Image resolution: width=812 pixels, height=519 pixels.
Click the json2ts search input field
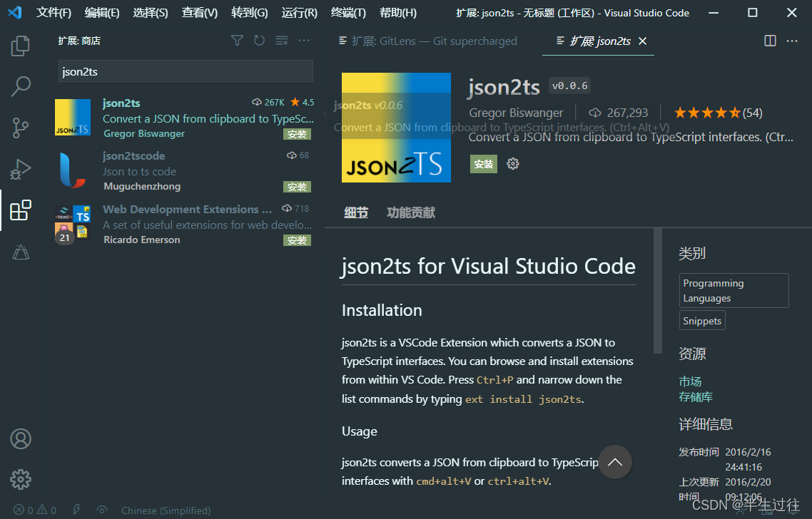[186, 71]
